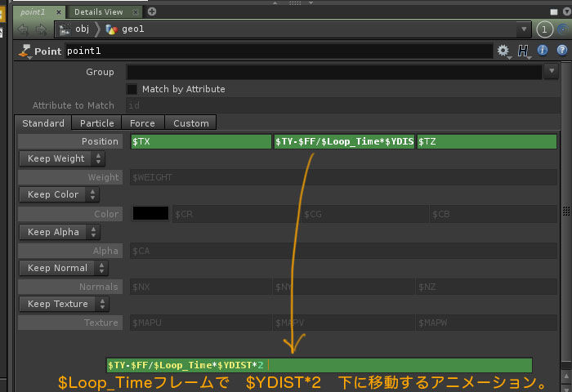Click the back navigation arrow
This screenshot has height=392, width=572.
click(22, 29)
